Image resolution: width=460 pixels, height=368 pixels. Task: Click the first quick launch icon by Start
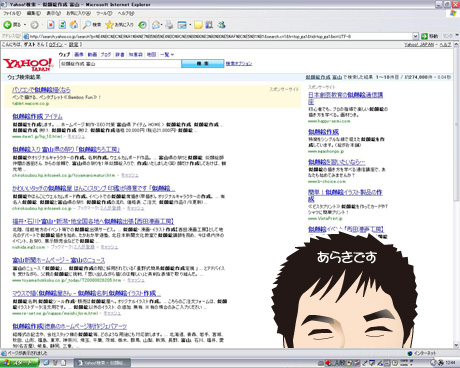click(x=46, y=363)
